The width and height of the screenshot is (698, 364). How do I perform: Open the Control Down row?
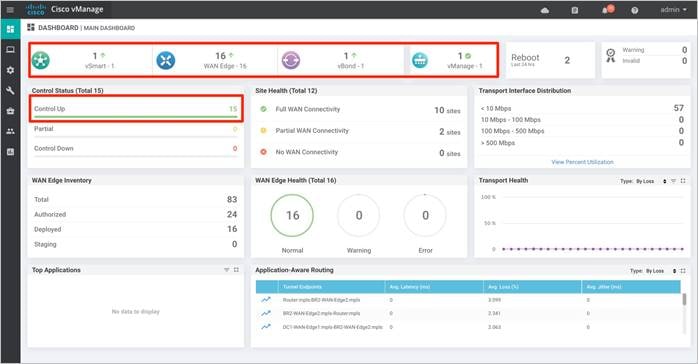click(x=136, y=149)
